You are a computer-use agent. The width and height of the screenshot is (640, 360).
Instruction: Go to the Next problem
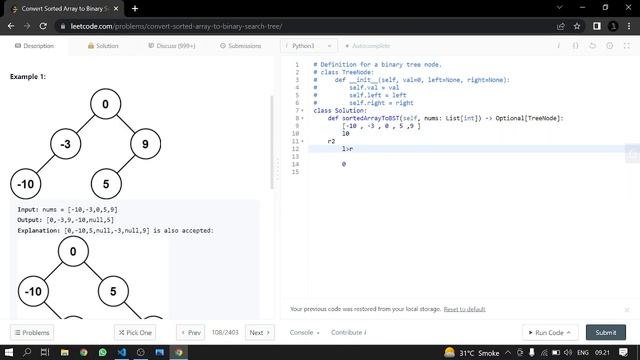pyautogui.click(x=260, y=333)
